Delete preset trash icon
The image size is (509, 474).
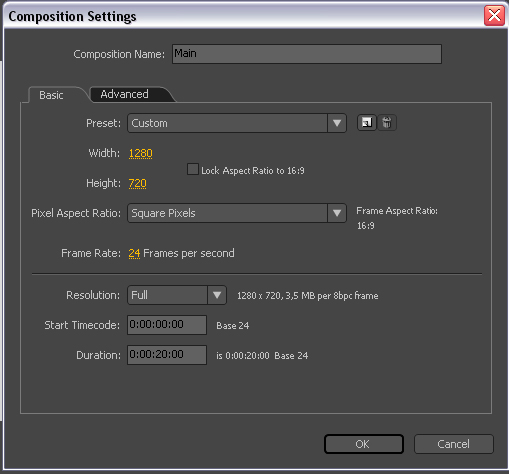pos(387,123)
